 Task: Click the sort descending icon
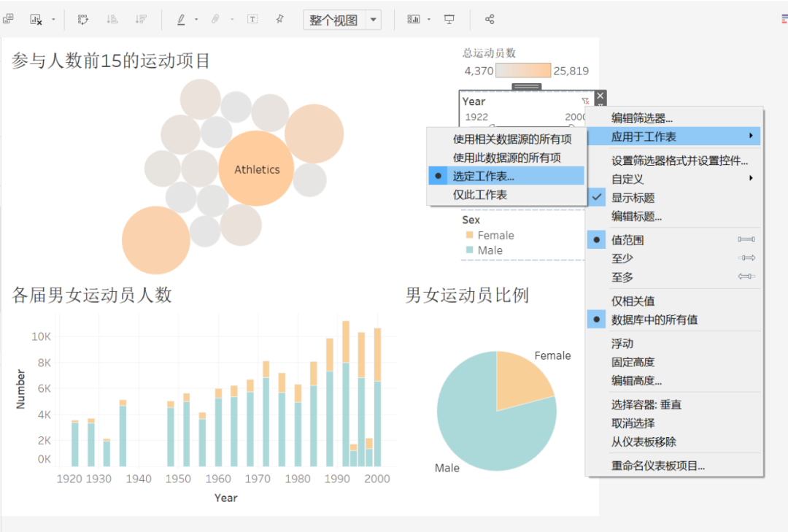pos(140,19)
